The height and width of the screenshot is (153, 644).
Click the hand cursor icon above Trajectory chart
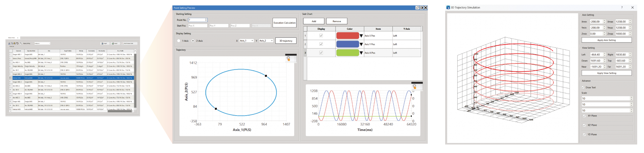pos(289,59)
